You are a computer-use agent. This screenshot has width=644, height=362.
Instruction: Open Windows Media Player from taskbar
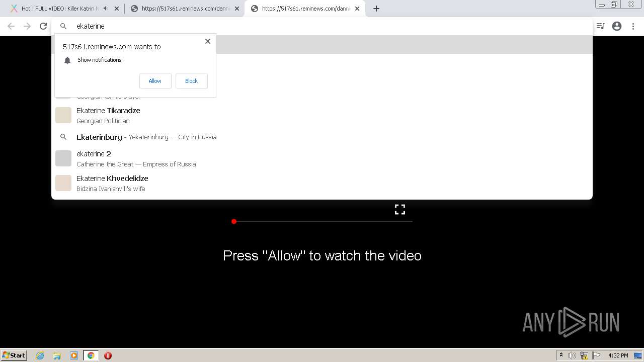tap(74, 355)
